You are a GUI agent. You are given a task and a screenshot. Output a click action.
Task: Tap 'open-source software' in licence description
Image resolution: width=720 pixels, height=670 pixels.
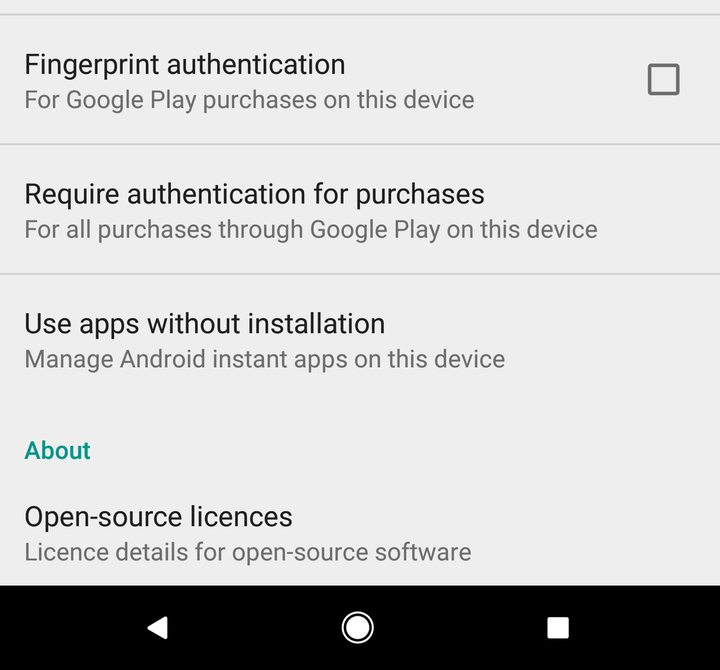pyautogui.click(x=352, y=552)
